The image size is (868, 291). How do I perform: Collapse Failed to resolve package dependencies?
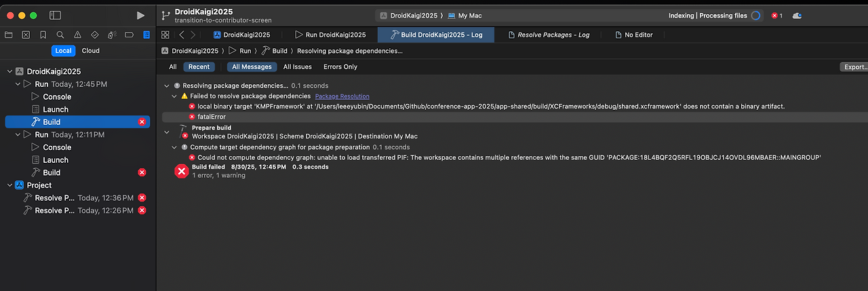pos(174,96)
